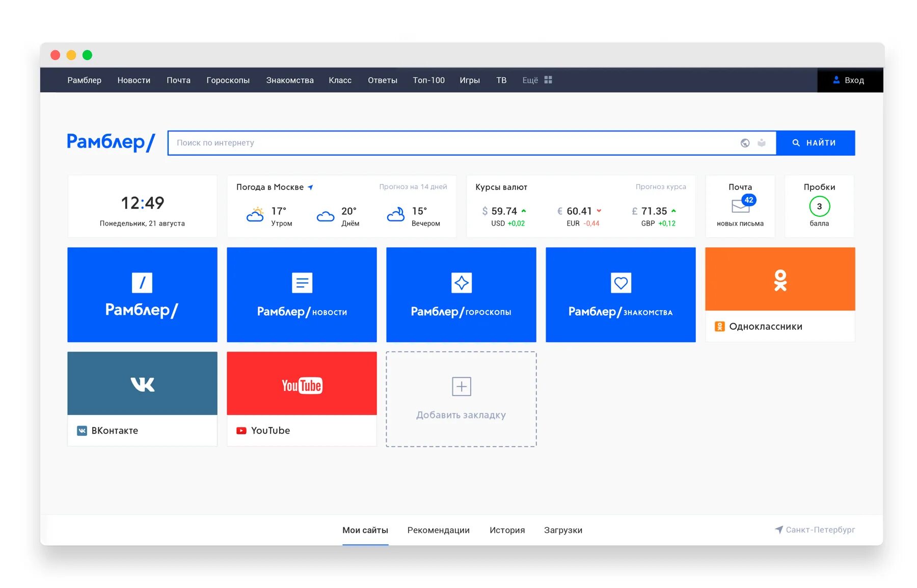Click the YouTube label under tile
The width and height of the screenshot is (917, 588).
[x=271, y=431]
